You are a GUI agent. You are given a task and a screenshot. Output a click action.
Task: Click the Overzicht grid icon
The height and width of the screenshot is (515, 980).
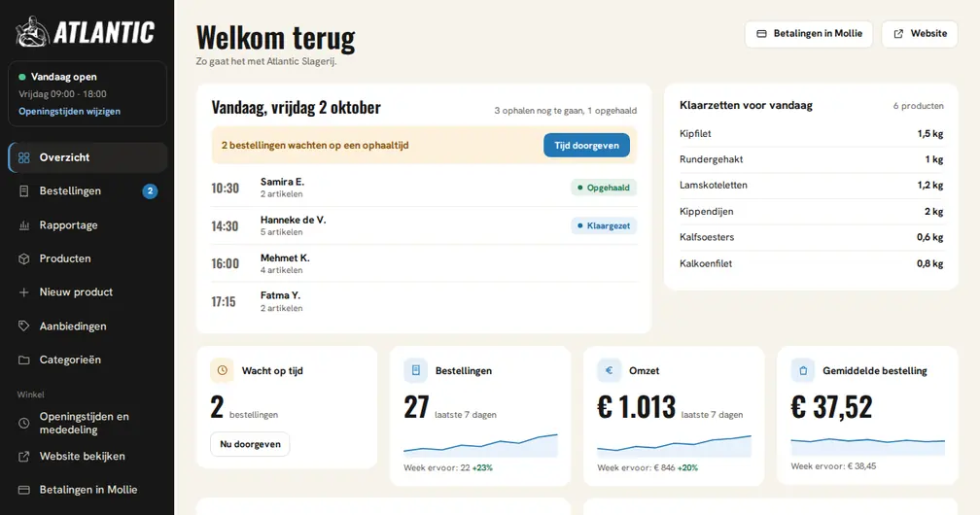pos(23,157)
